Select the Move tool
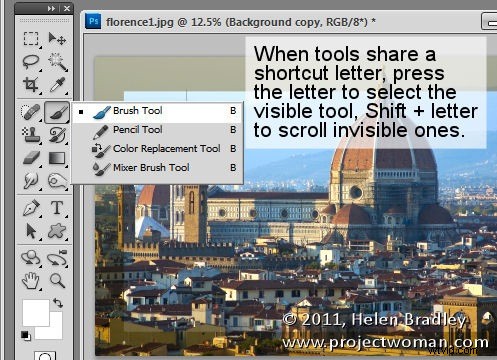Viewport: 497px width, 360px height. tap(57, 39)
